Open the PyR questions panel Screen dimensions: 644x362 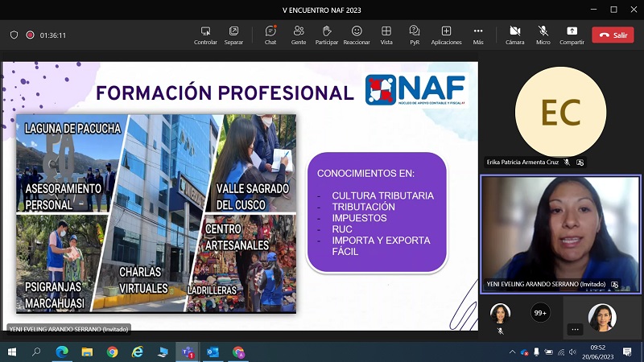(x=415, y=35)
